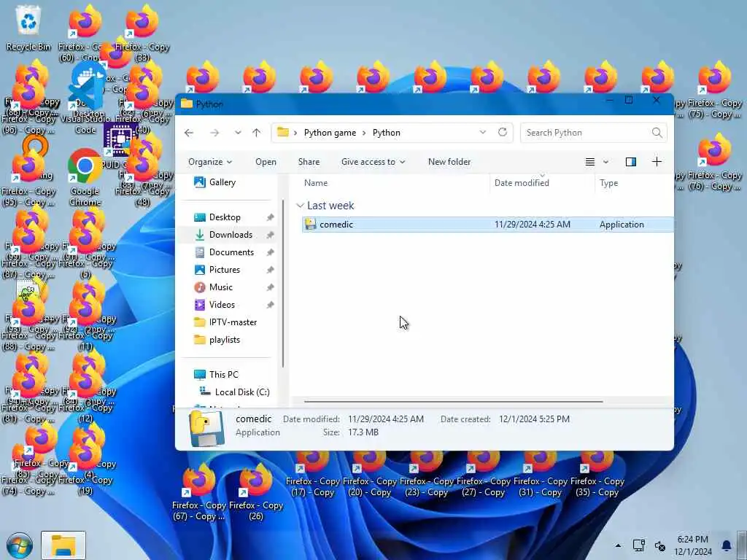Select Firefox - Copy (33) desktop shortcut
The height and width of the screenshot is (560, 747).
pos(142,34)
